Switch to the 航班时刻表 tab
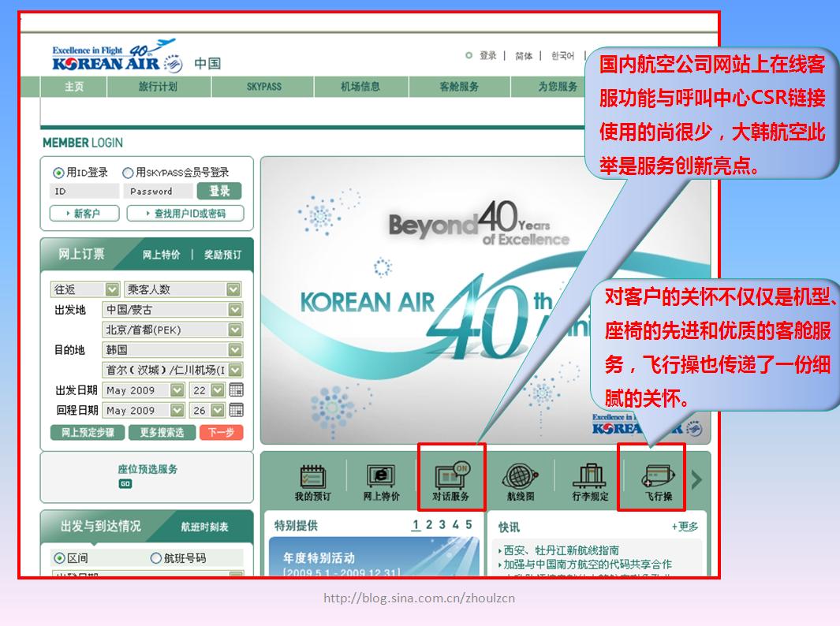 (204, 527)
